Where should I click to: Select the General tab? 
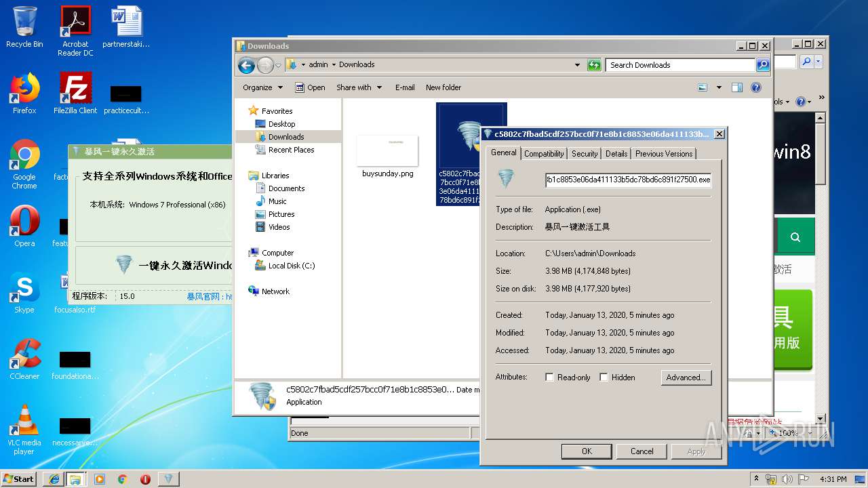(504, 153)
